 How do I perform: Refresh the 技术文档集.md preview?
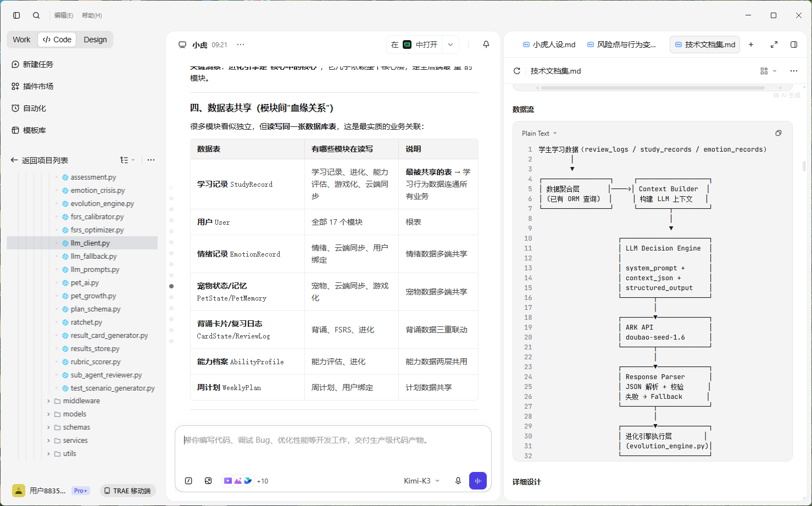pos(516,71)
